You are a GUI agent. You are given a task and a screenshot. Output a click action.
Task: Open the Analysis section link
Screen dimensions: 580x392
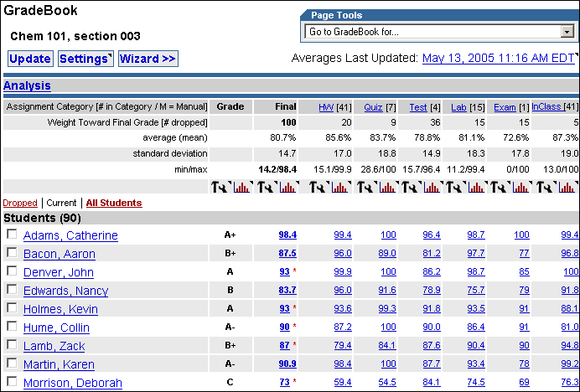(x=27, y=85)
